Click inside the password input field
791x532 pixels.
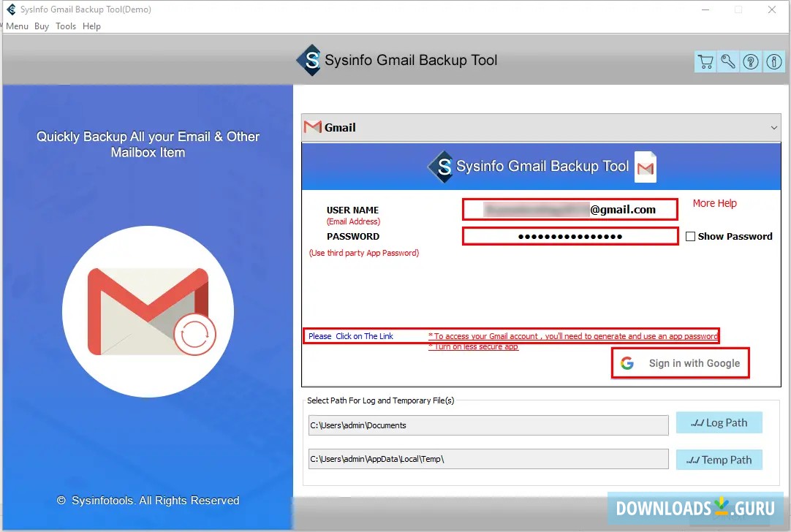pyautogui.click(x=570, y=235)
